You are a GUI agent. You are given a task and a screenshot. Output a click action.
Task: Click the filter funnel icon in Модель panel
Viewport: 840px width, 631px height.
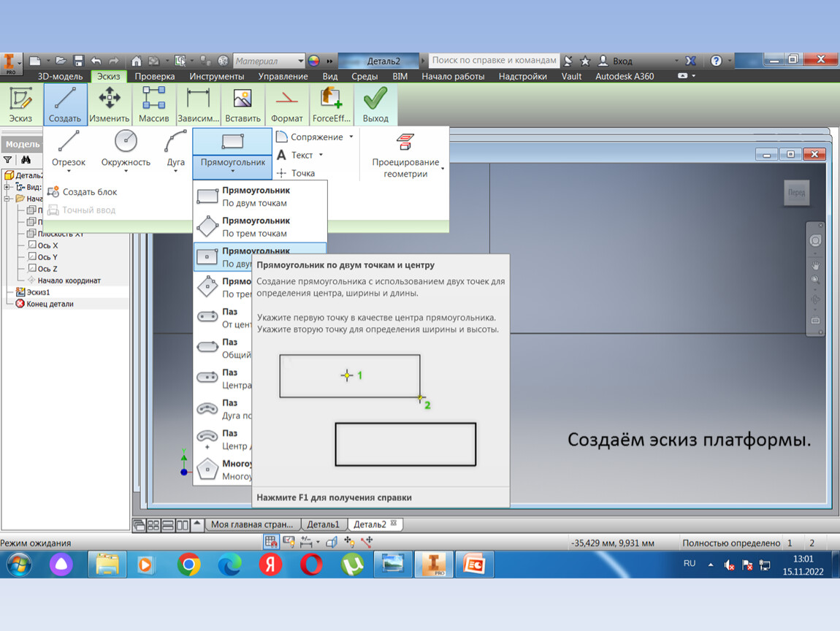(x=7, y=160)
